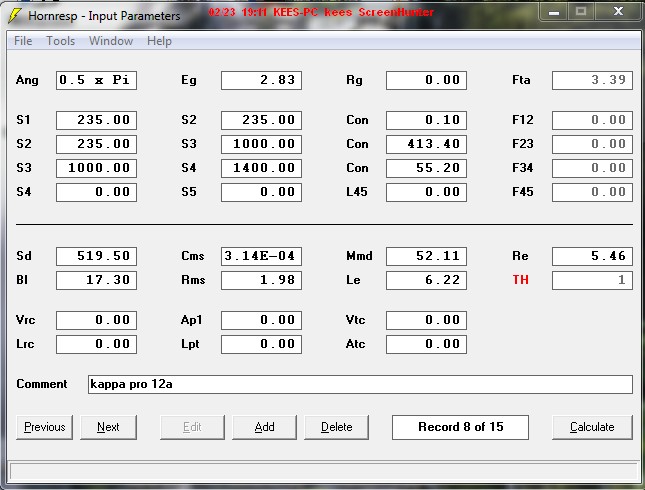Image resolution: width=645 pixels, height=490 pixels.
Task: Click the greyed-out Edit button
Action: click(192, 427)
